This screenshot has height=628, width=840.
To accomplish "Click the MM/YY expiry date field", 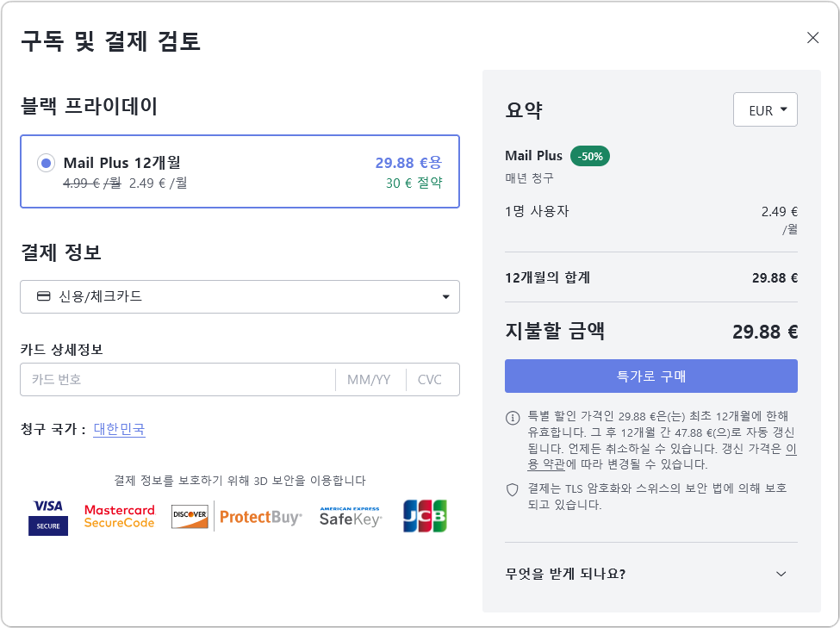I will click(x=369, y=379).
